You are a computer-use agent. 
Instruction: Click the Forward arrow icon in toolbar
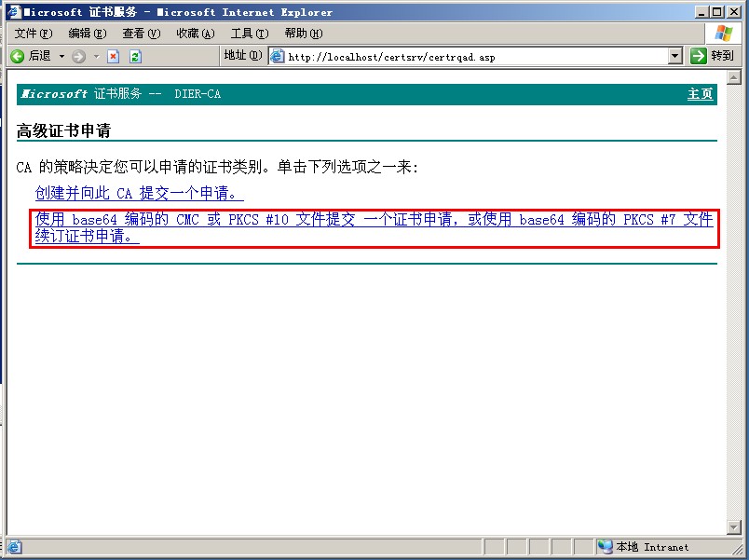(x=78, y=56)
